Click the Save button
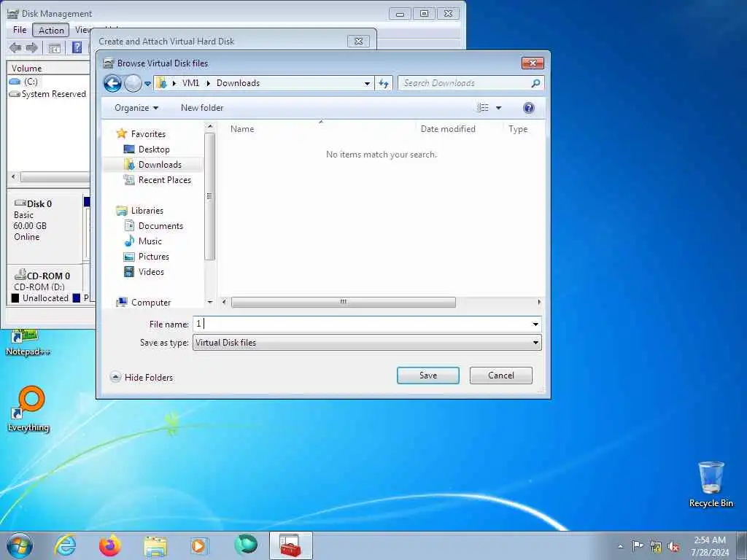Viewport: 747px width, 560px height. 427,376
